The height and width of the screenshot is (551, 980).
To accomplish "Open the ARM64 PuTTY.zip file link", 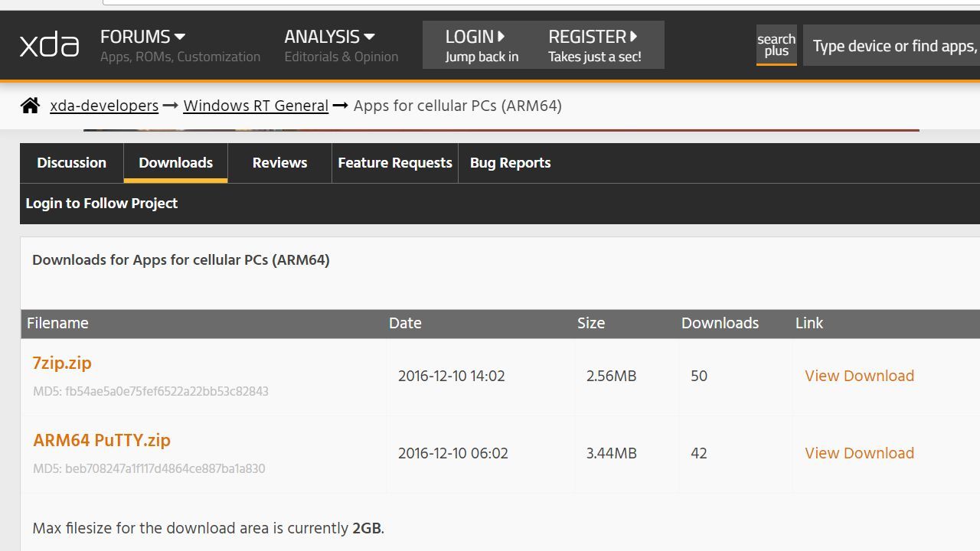I will click(x=102, y=440).
